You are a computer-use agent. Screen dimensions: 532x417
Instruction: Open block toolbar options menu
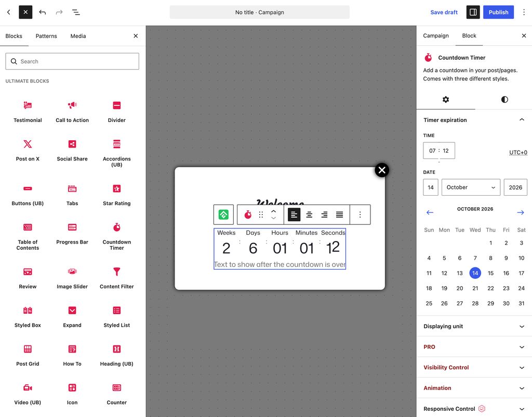pyautogui.click(x=360, y=214)
